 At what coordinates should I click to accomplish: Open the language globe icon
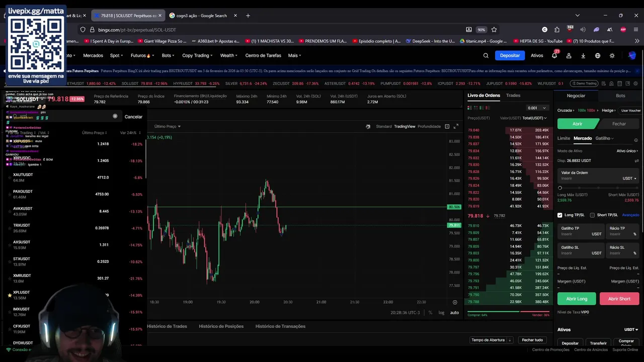tap(598, 55)
